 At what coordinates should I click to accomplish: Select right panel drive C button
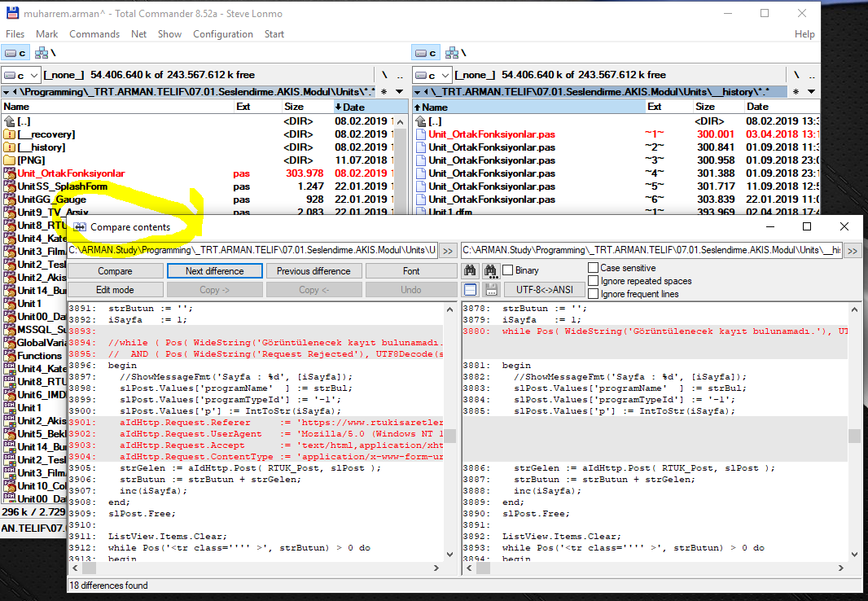pos(426,53)
